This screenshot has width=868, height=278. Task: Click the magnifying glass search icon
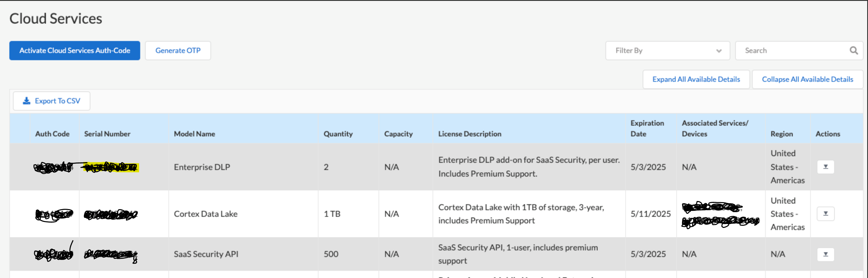click(854, 50)
